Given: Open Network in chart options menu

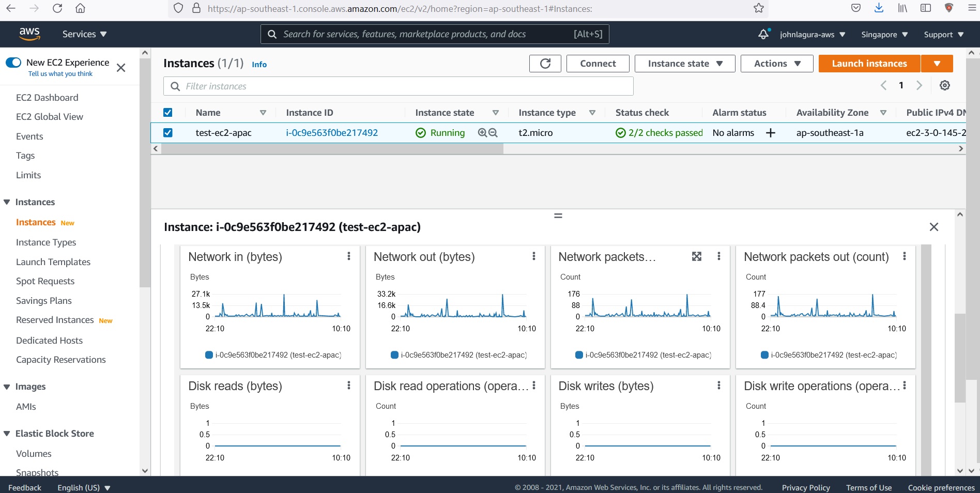Looking at the screenshot, I should 349,256.
